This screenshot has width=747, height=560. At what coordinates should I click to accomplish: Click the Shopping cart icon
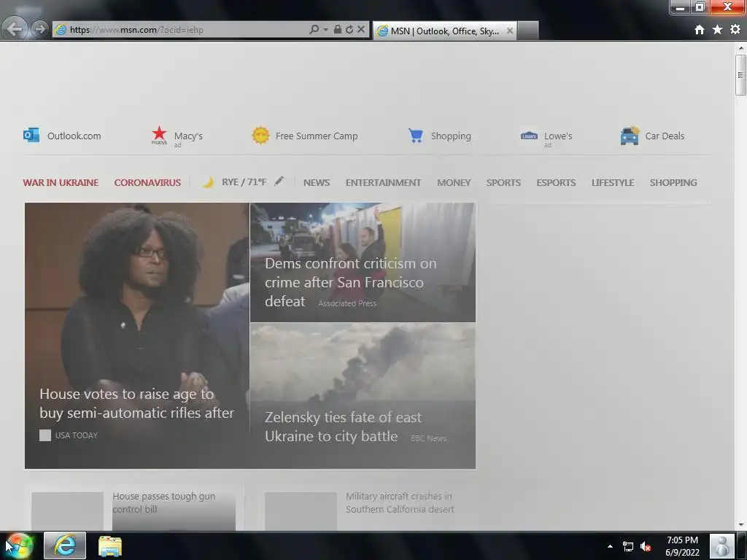click(x=415, y=135)
